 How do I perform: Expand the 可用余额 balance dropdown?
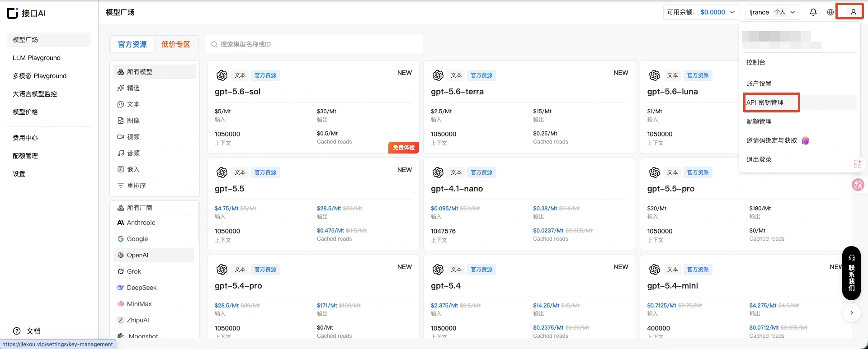(x=701, y=12)
